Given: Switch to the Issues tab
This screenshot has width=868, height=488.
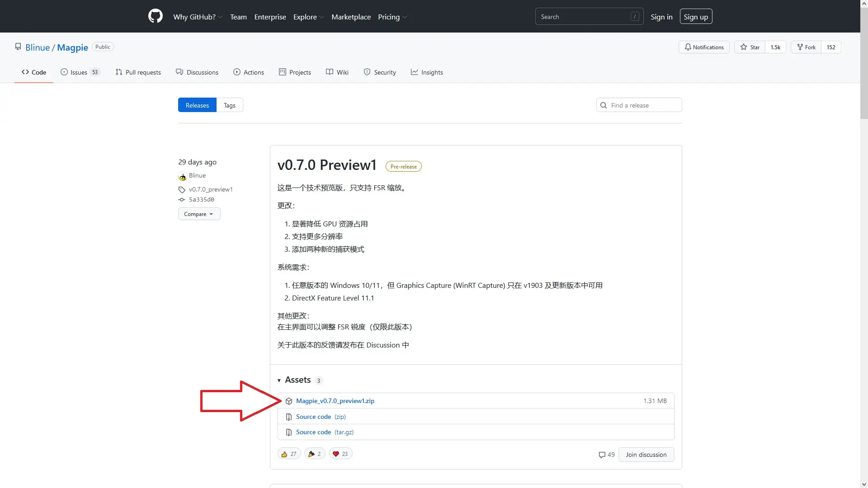Looking at the screenshot, I should 80,72.
